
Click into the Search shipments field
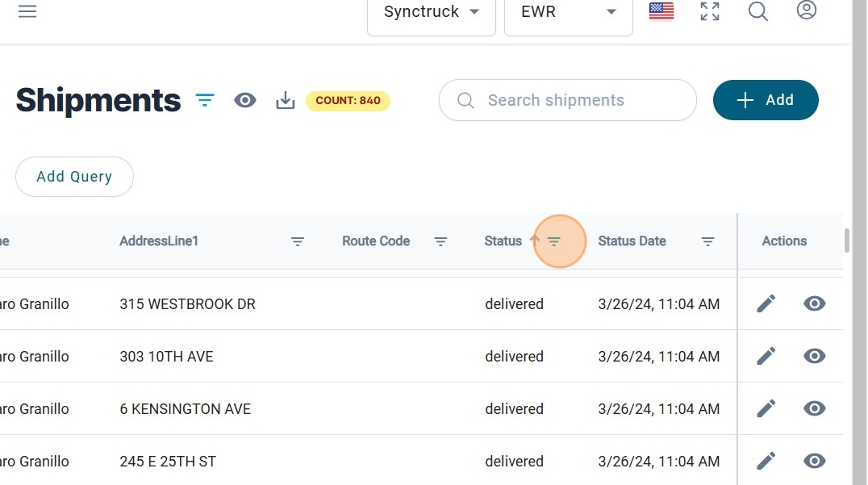577,100
